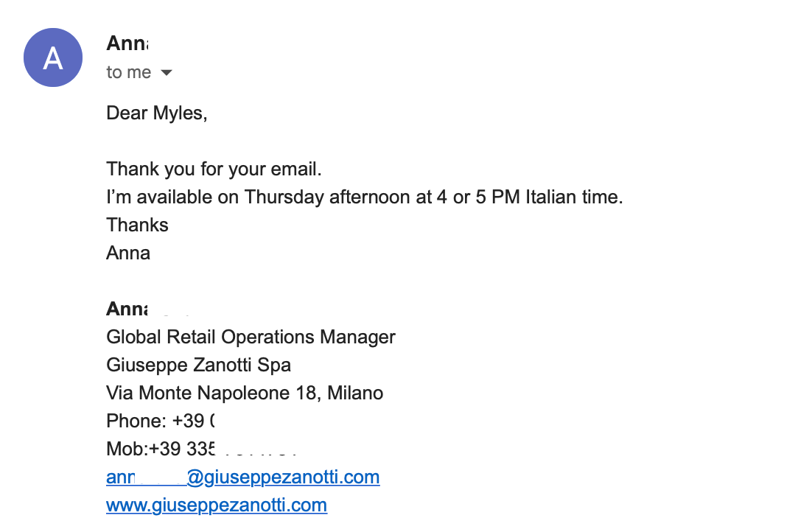Click the 'Global Retail Operations Manager' title

click(251, 337)
